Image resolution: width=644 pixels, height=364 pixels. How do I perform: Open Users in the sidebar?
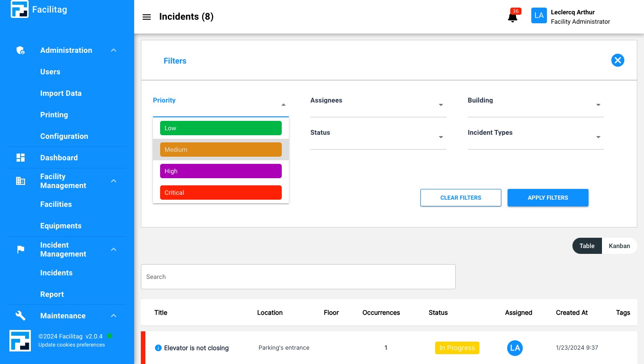click(x=50, y=72)
